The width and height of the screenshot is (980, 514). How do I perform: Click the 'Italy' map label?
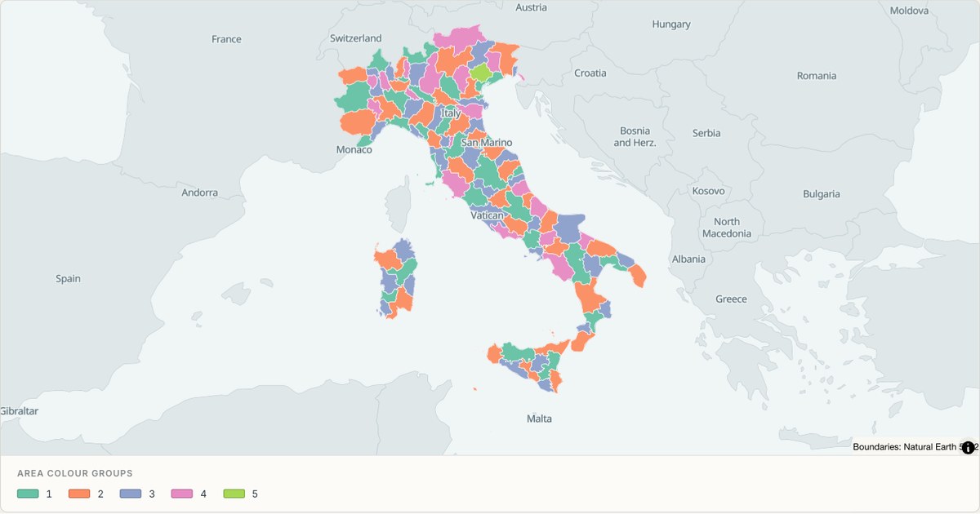coord(451,113)
